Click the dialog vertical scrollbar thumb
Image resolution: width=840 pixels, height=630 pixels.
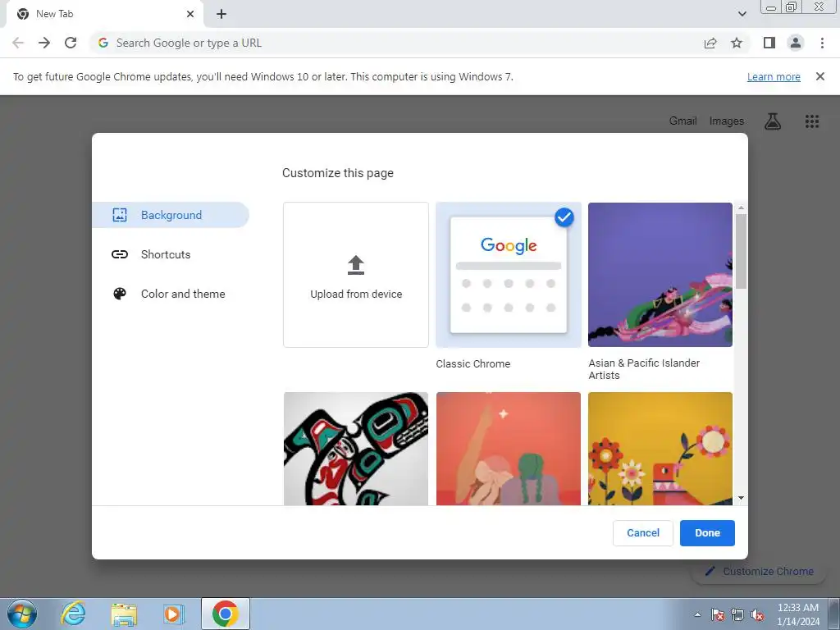tap(741, 251)
